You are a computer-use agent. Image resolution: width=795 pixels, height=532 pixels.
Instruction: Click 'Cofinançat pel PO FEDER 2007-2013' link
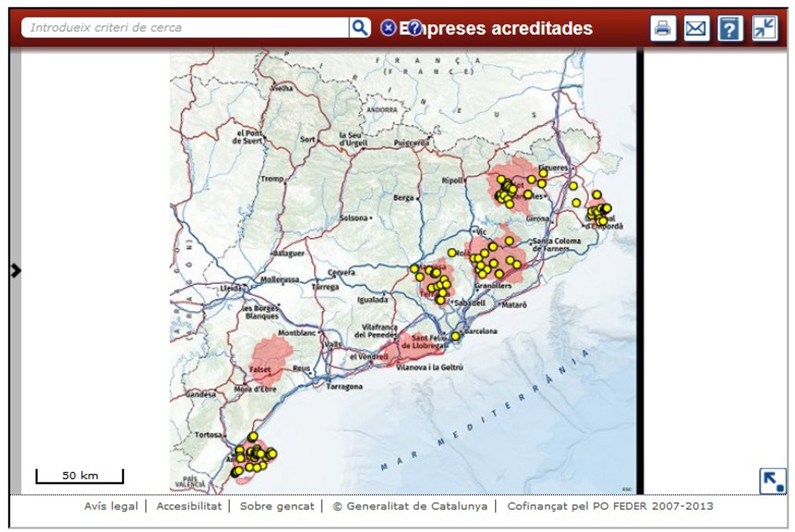click(609, 506)
